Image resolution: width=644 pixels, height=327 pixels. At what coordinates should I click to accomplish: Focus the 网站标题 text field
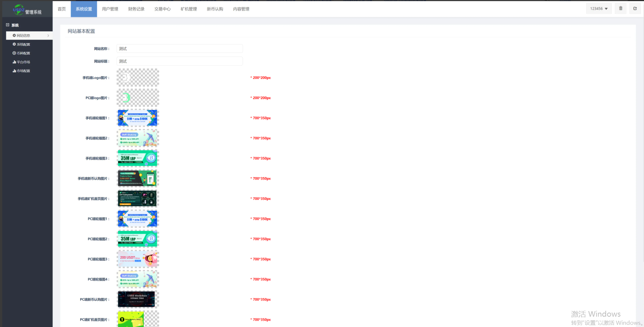(180, 61)
